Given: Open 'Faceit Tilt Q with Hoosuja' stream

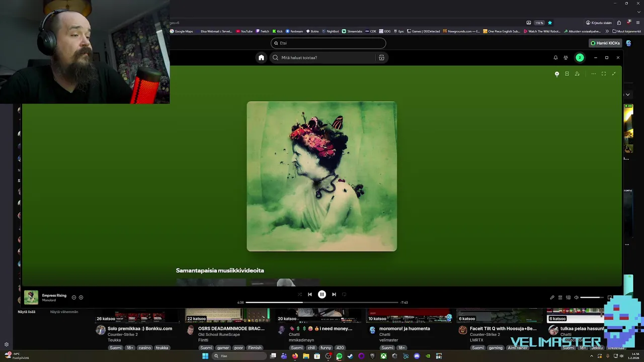Looking at the screenshot, I should 503,328.
